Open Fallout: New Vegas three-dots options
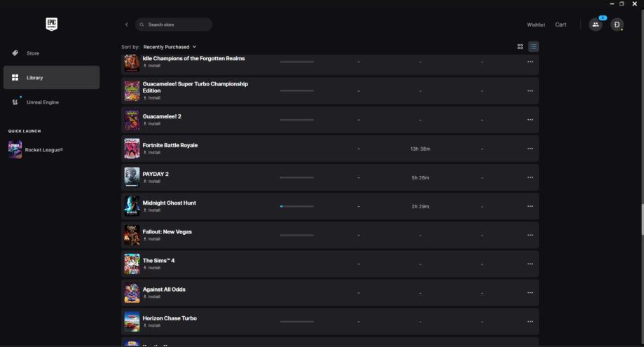644x347 pixels. (x=530, y=235)
